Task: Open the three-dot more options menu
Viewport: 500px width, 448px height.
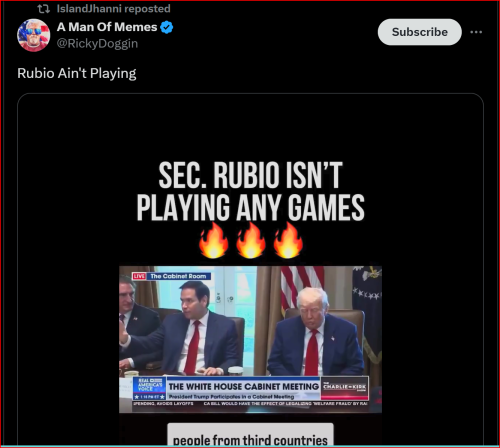Action: (x=476, y=32)
